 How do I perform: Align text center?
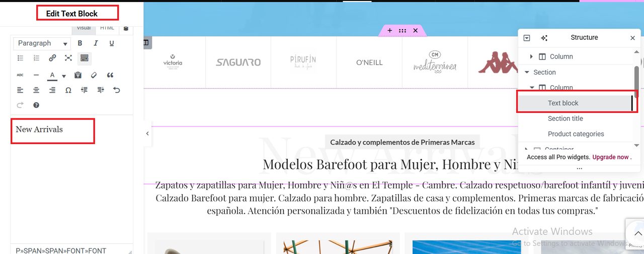36,90
